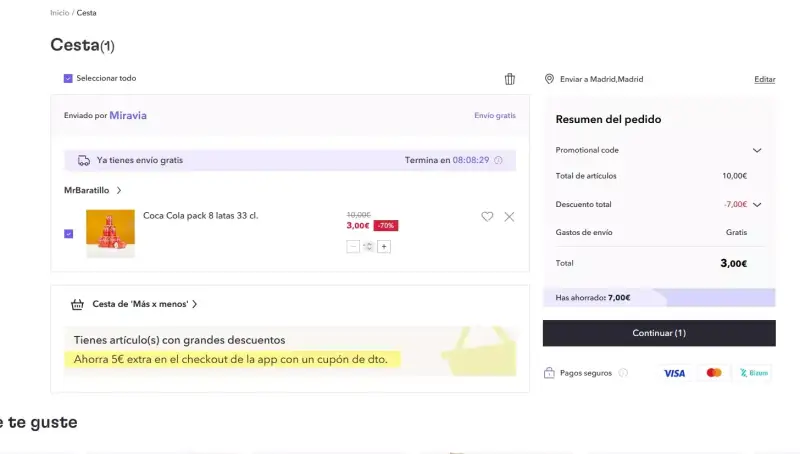The image size is (800, 454).
Task: Click the secure payments lock icon
Action: click(x=549, y=373)
